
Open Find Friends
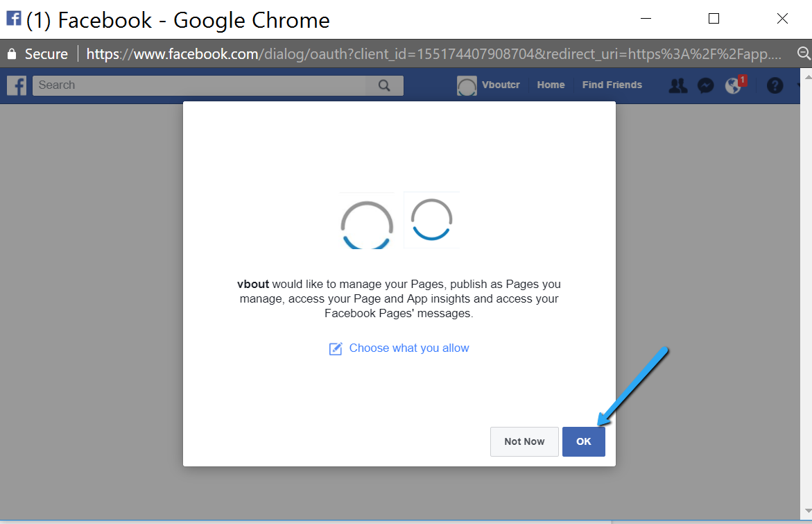click(x=612, y=85)
